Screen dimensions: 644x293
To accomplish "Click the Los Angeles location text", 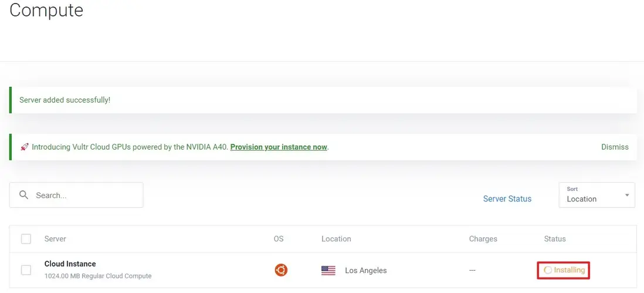I will [366, 271].
